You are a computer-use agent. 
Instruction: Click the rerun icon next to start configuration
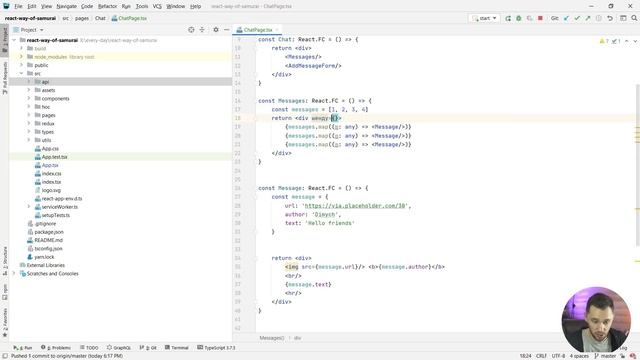508,18
